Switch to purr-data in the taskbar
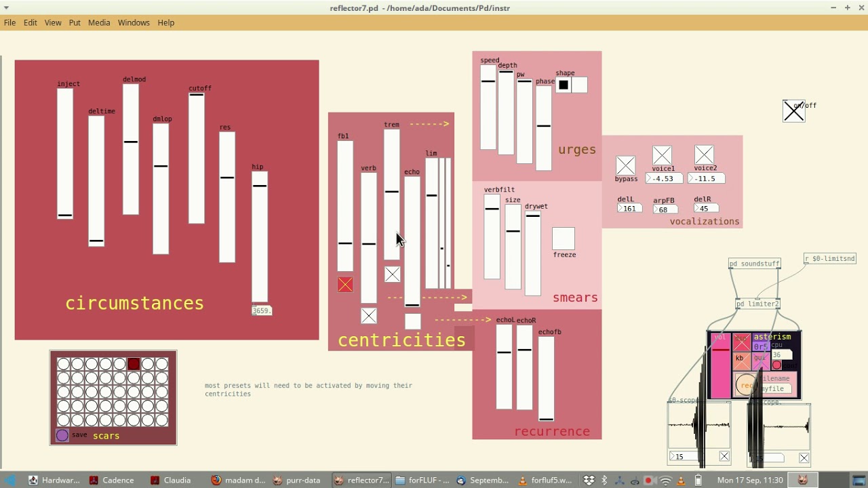 (296, 480)
